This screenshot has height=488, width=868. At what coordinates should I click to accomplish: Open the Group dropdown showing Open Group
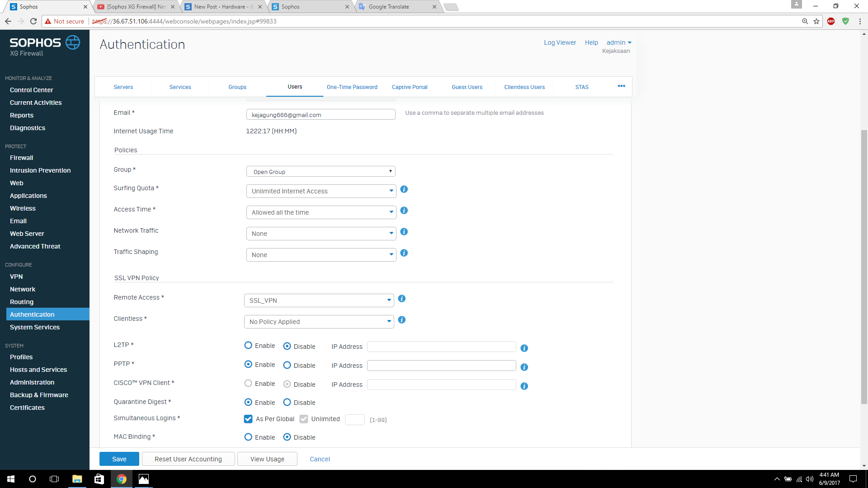[x=321, y=172]
